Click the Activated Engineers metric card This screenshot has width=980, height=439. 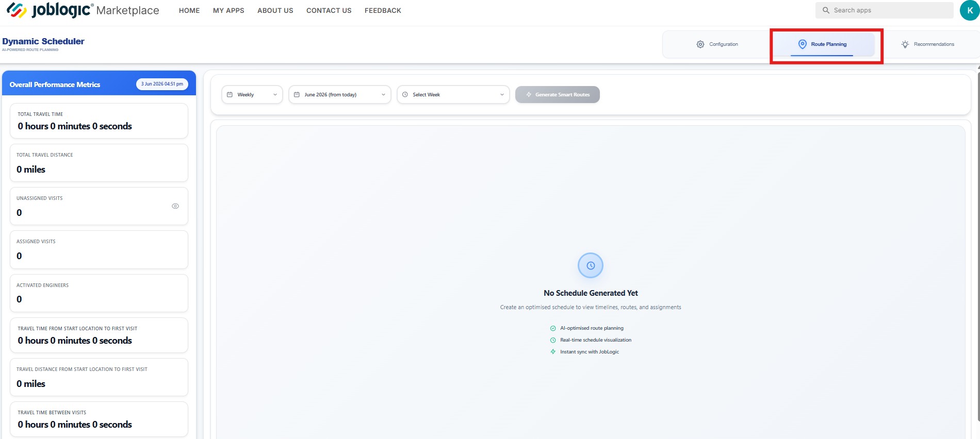99,293
